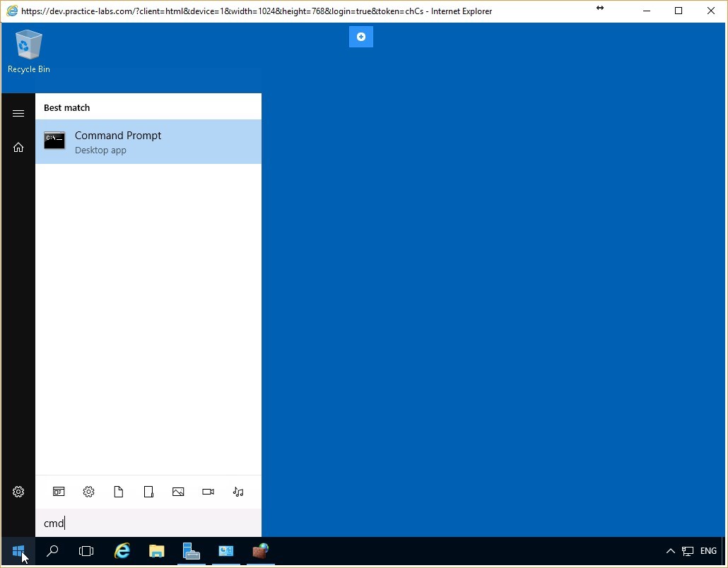Screen dimensions: 728x568
Task: Open the ENG language selector
Action: pyautogui.click(x=708, y=551)
